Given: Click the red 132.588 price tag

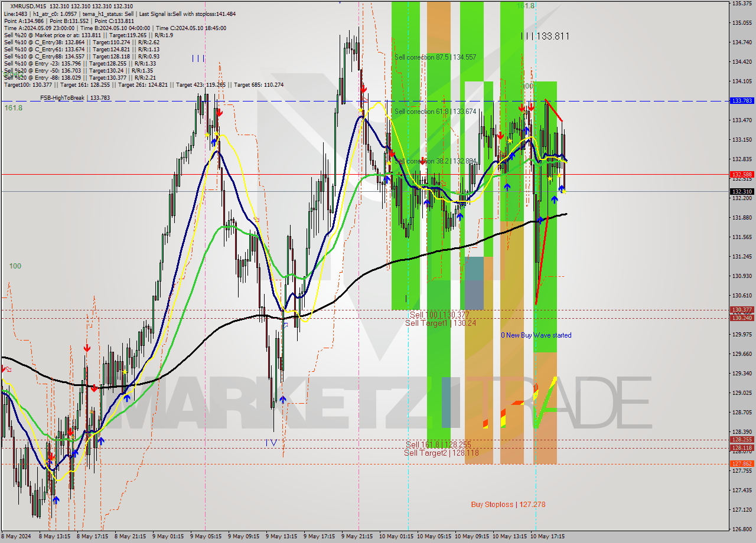Looking at the screenshot, I should point(742,174).
